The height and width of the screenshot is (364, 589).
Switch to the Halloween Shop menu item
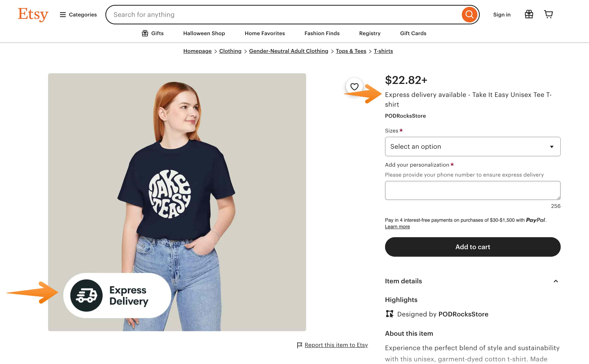tap(204, 33)
